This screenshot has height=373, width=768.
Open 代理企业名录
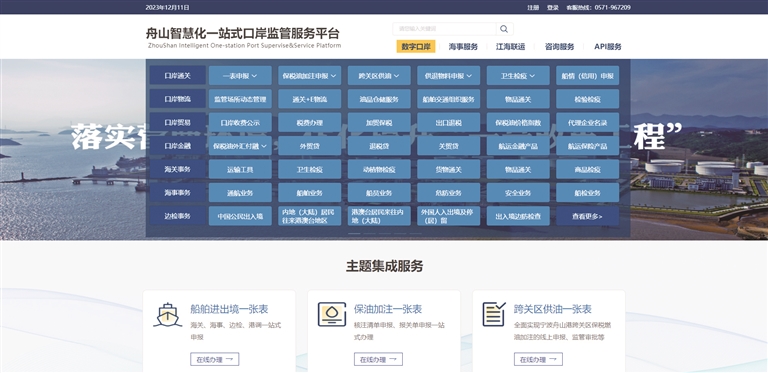pyautogui.click(x=587, y=122)
